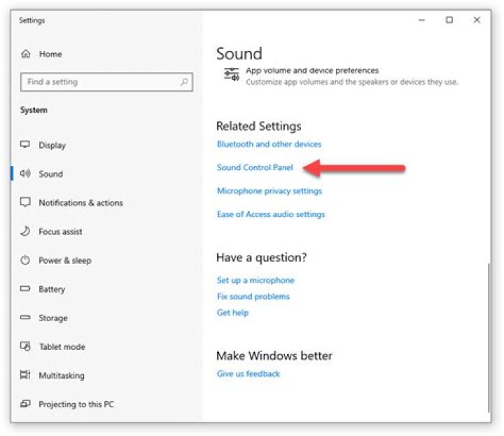Open Bluetooth and other devices link
Image resolution: width=504 pixels, height=436 pixels.
pos(269,144)
